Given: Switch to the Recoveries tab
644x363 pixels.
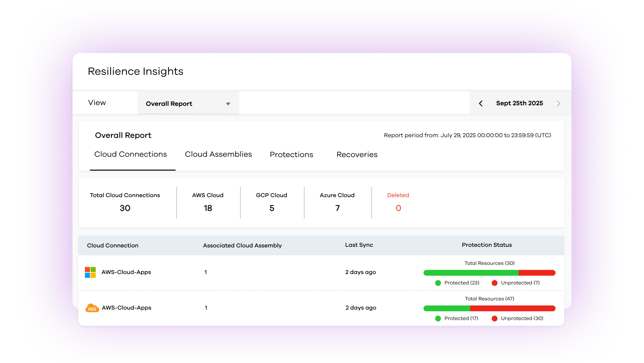Looking at the screenshot, I should click(x=357, y=155).
